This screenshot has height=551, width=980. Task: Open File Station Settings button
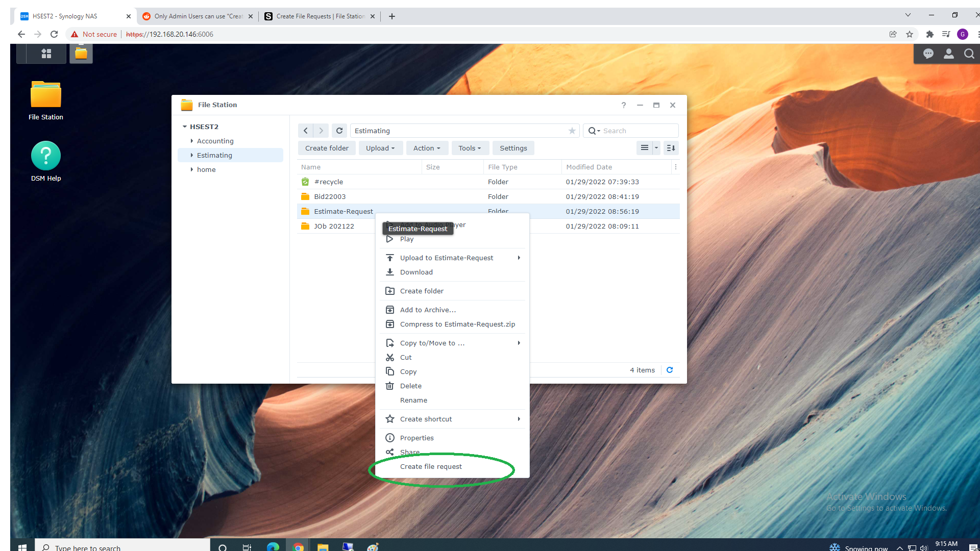pyautogui.click(x=513, y=148)
